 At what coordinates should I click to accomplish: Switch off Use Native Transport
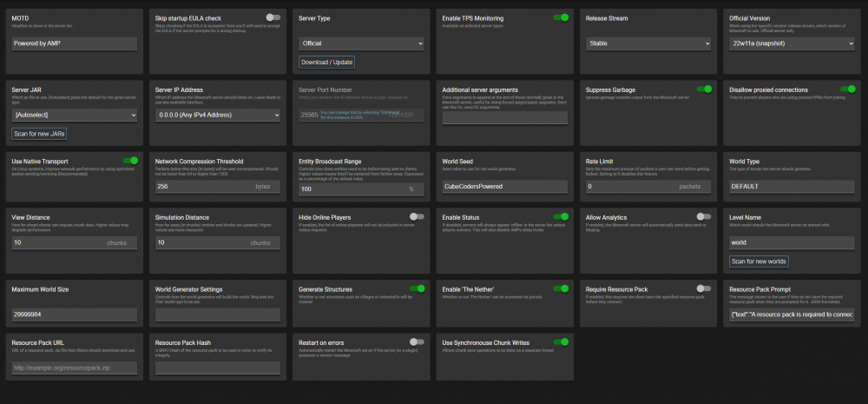tap(130, 161)
